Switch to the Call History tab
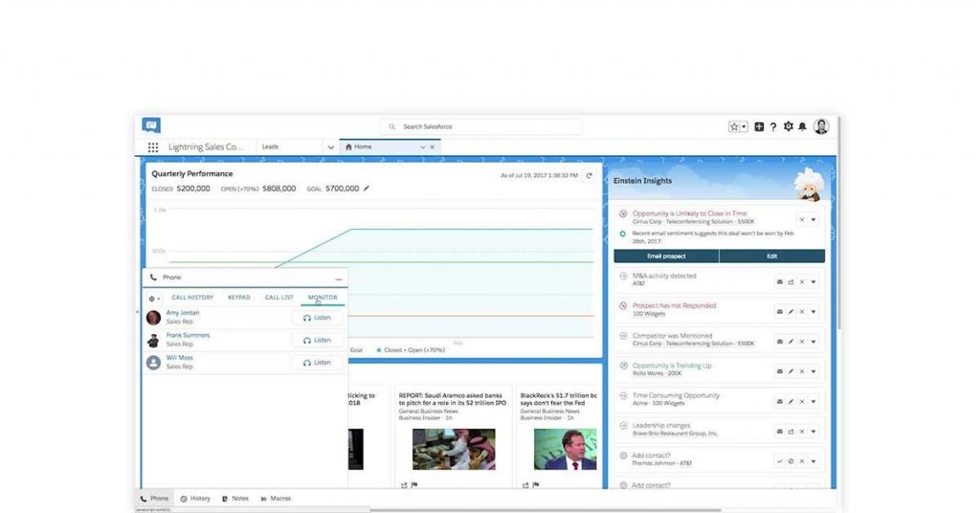980x513 pixels. click(192, 298)
